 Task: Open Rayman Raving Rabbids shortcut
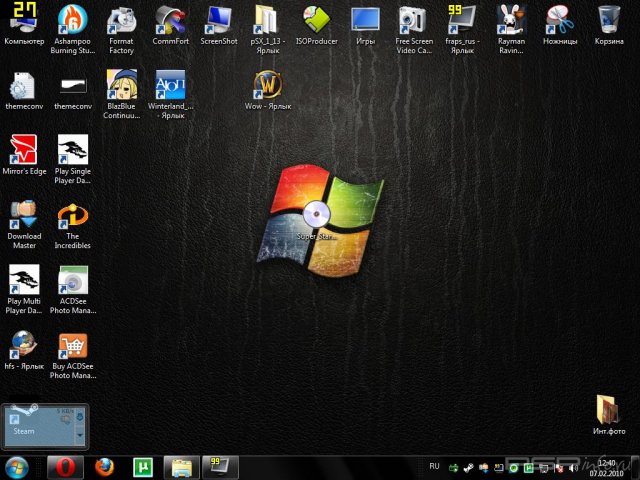pyautogui.click(x=511, y=20)
